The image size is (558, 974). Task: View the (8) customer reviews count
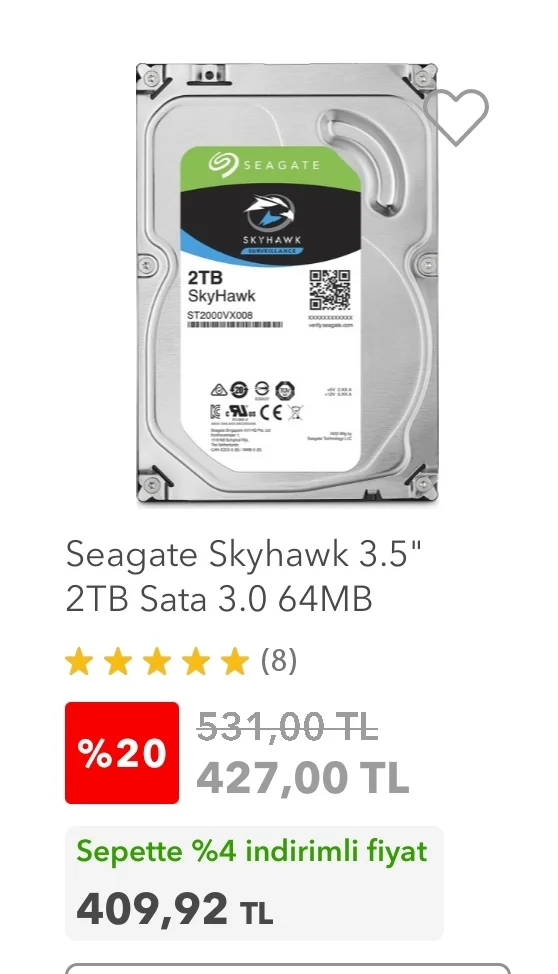click(279, 661)
